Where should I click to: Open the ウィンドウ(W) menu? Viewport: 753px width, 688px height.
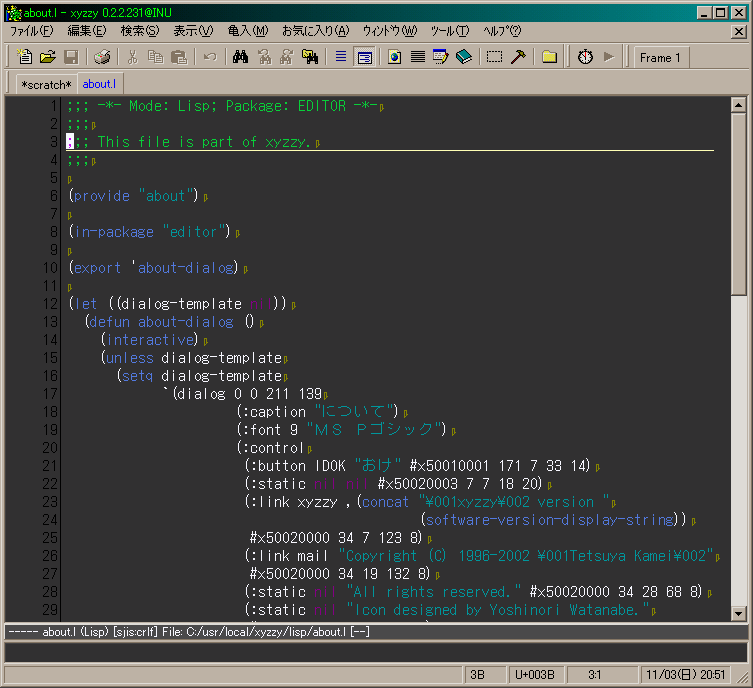click(390, 31)
